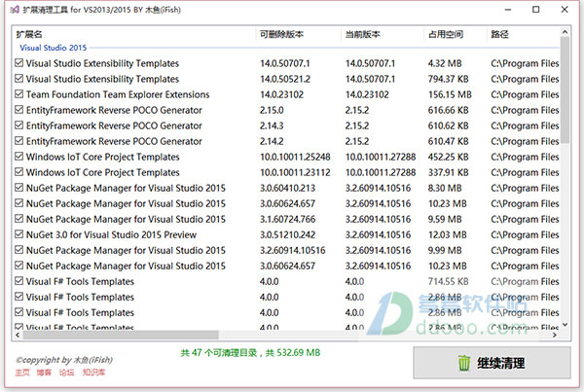The width and height of the screenshot is (584, 392).
Task: Select the 12.03 MB size cell
Action: pyautogui.click(x=447, y=234)
